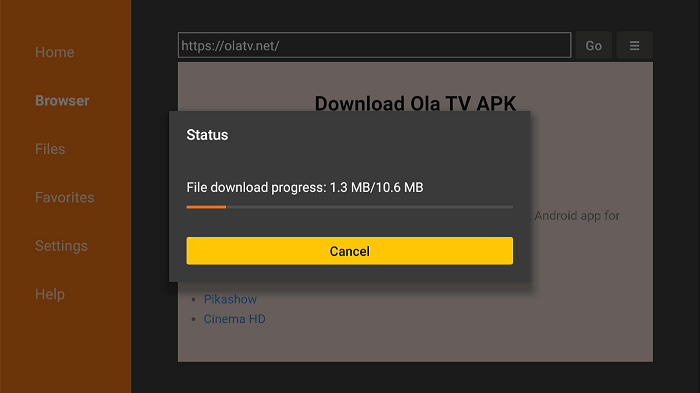Cancel the file download

coord(350,251)
